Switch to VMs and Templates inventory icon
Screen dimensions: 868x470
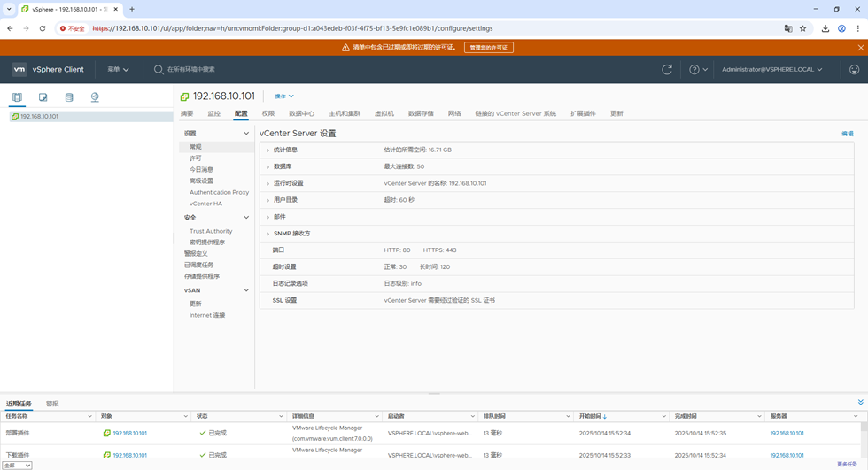click(43, 97)
